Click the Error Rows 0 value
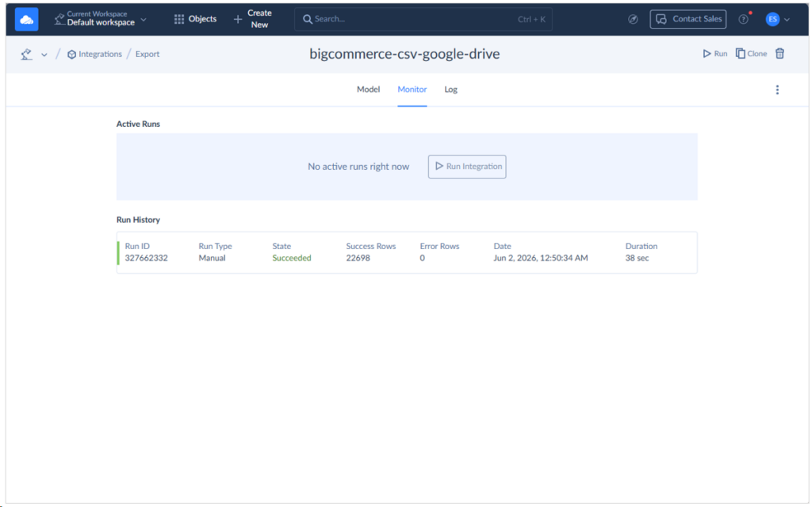Image resolution: width=812 pixels, height=507 pixels. point(423,258)
